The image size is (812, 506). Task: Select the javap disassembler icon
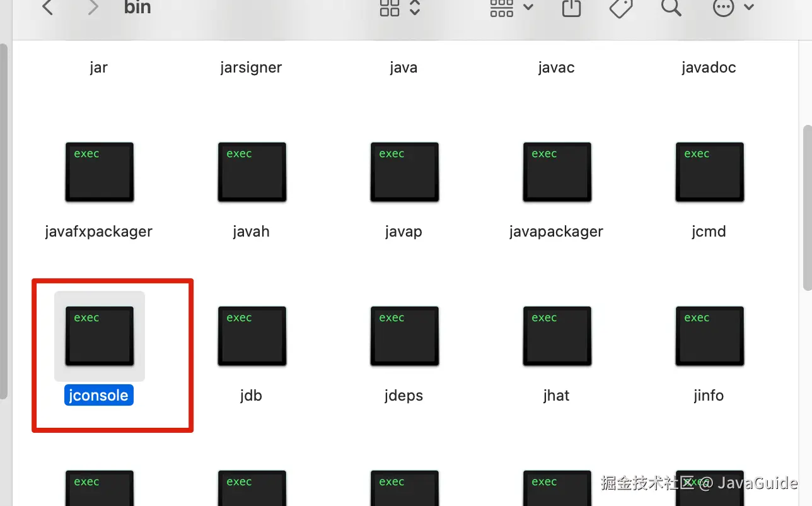(x=404, y=172)
